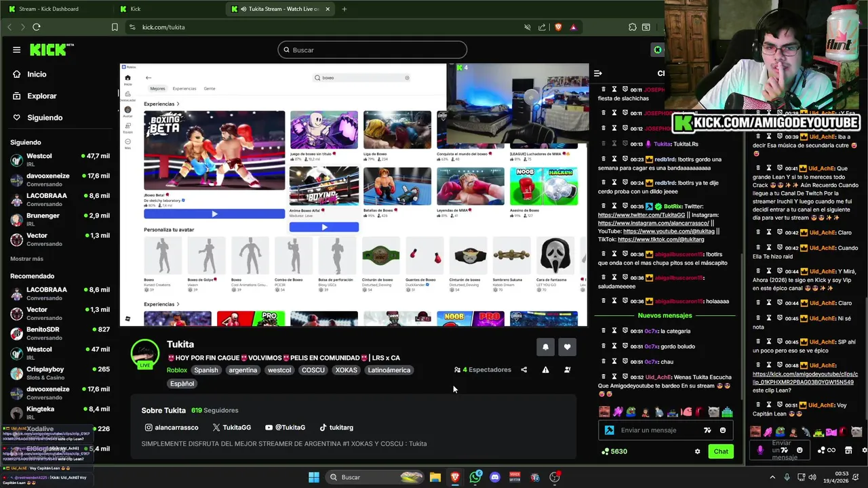Switch to the Stream - Kick Dashboard tab
This screenshot has width=868, height=488.
point(56,9)
